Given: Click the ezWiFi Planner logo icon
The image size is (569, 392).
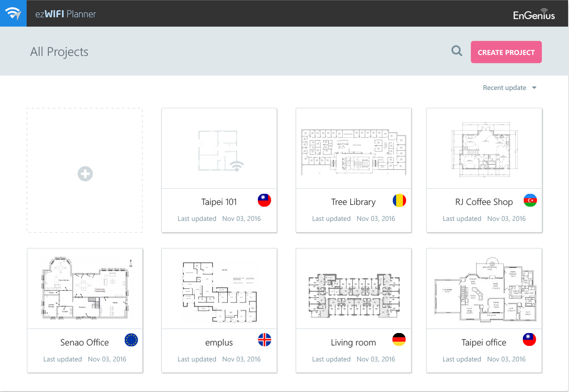Looking at the screenshot, I should [13, 13].
